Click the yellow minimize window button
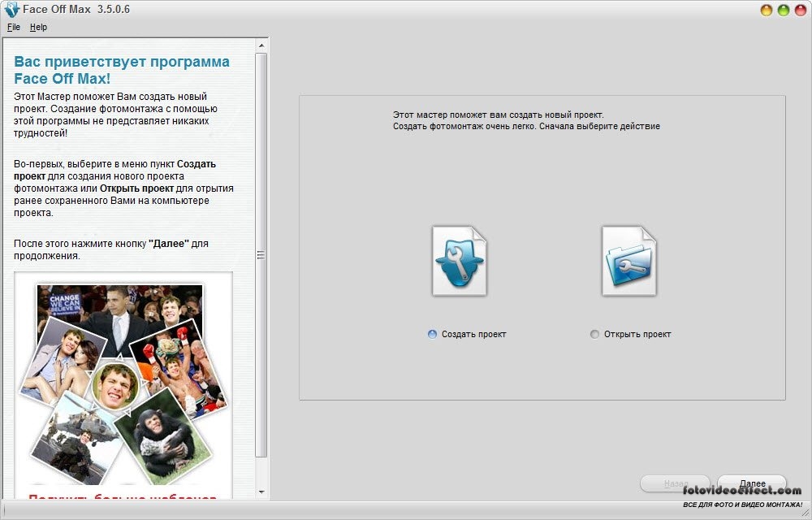Screen dimensions: 812x520 [767, 11]
